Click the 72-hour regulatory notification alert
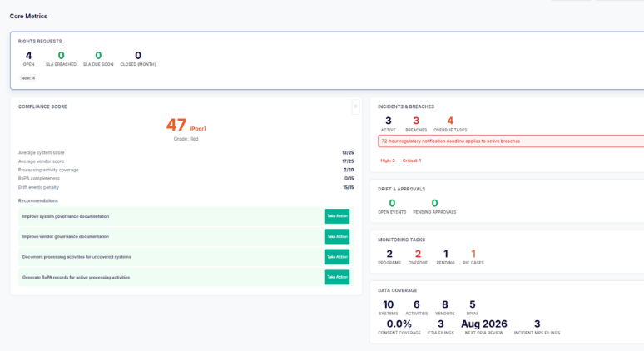The height and width of the screenshot is (351, 644). 511,141
